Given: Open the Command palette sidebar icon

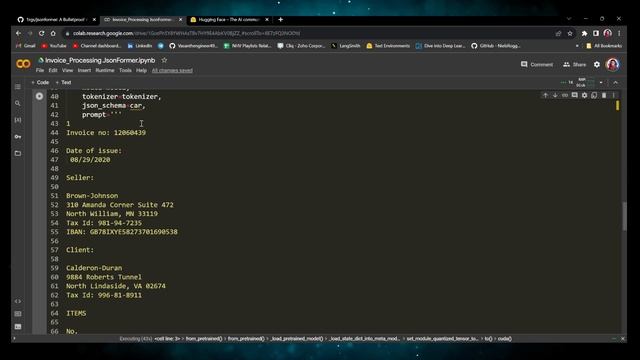Looking at the screenshot, I should (18, 314).
